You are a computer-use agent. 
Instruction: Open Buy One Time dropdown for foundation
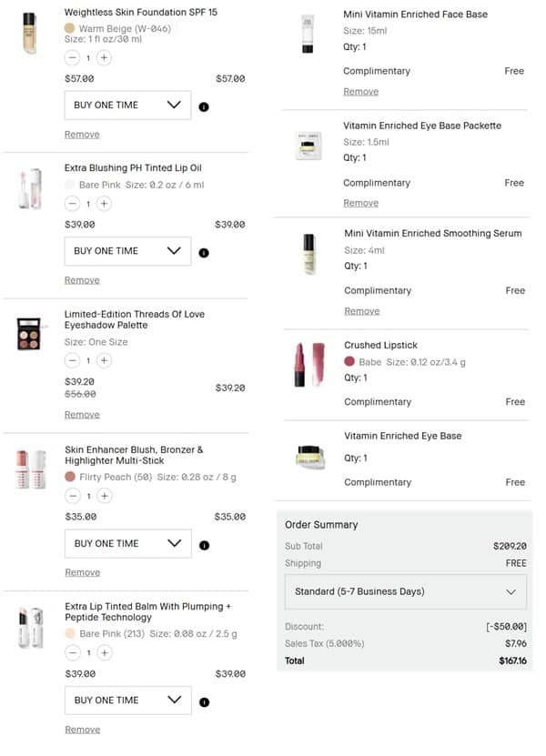click(x=127, y=106)
